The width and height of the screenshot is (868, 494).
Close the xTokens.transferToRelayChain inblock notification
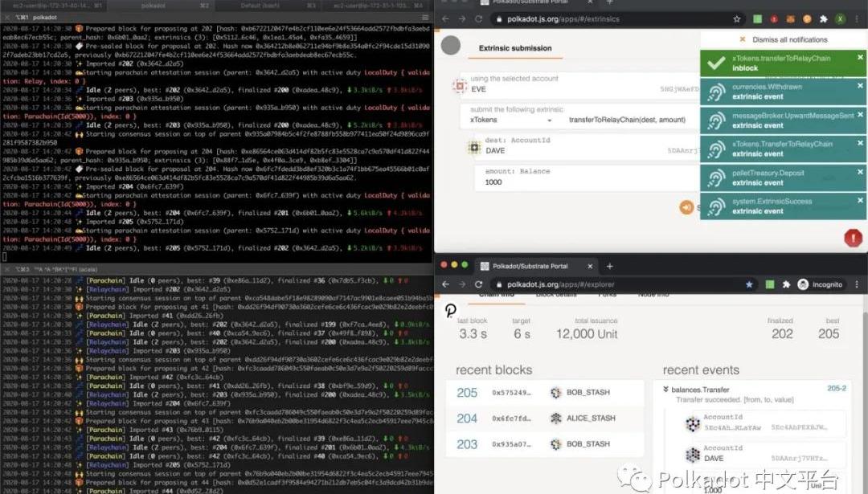860,57
